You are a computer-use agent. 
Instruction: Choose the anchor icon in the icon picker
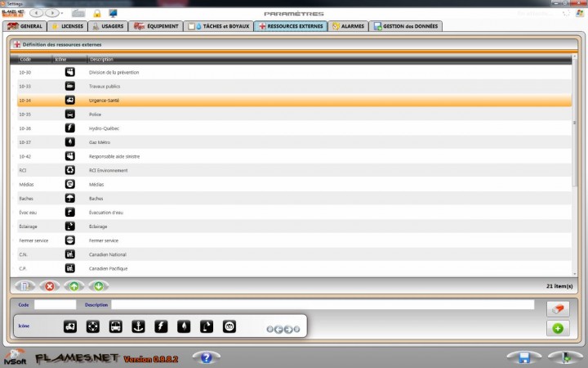(139, 327)
